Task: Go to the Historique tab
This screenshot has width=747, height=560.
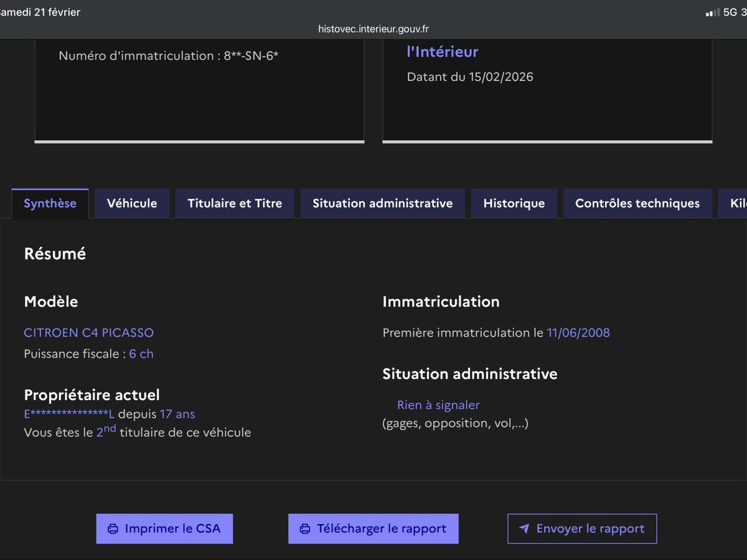Action: pyautogui.click(x=514, y=203)
